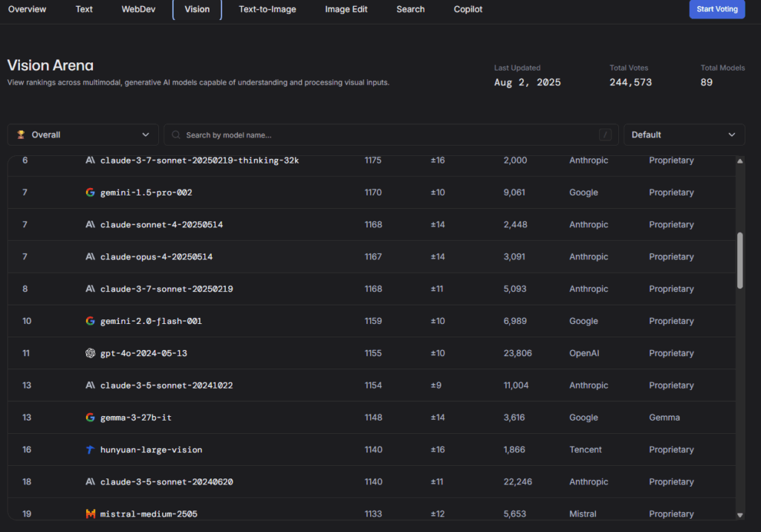761x532 pixels.
Task: Click the Google logo beside gemini-1.5-pro-002
Action: 90,192
